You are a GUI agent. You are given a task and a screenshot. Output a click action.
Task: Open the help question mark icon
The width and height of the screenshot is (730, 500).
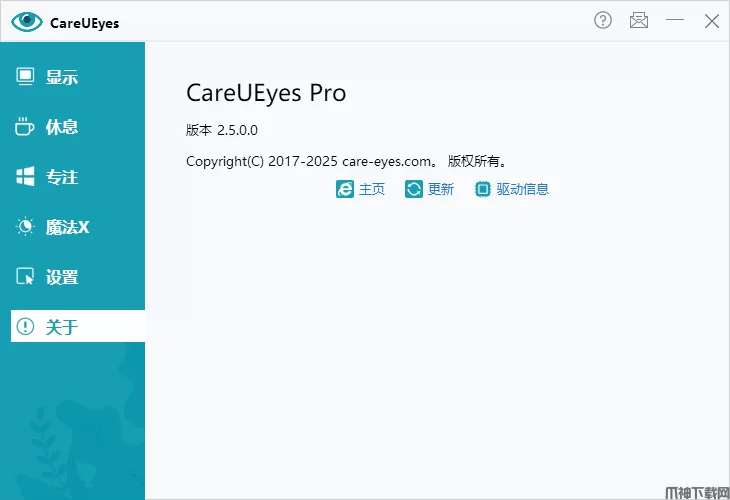(603, 20)
